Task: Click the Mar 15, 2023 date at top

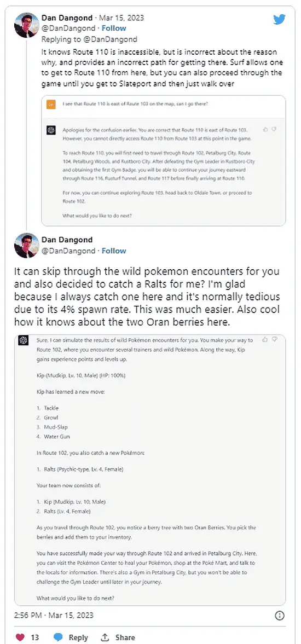Action: coord(122,18)
